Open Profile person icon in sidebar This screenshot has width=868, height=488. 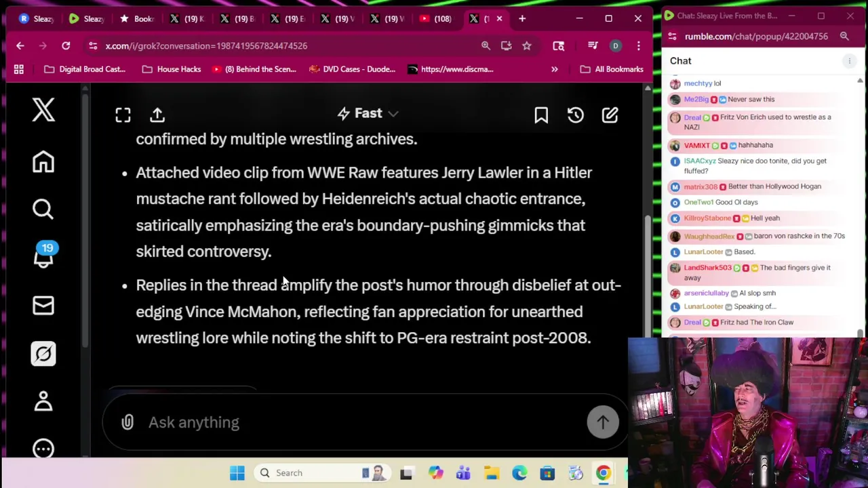(43, 401)
